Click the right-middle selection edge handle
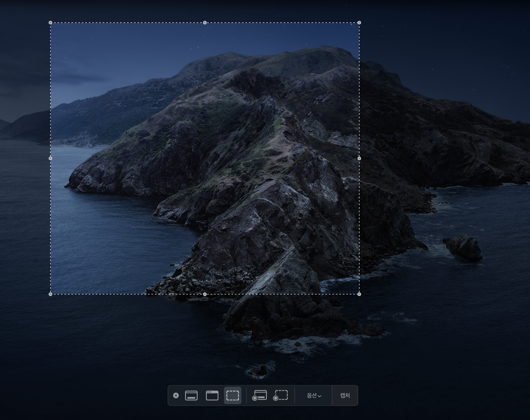The image size is (530, 420). pos(359,158)
